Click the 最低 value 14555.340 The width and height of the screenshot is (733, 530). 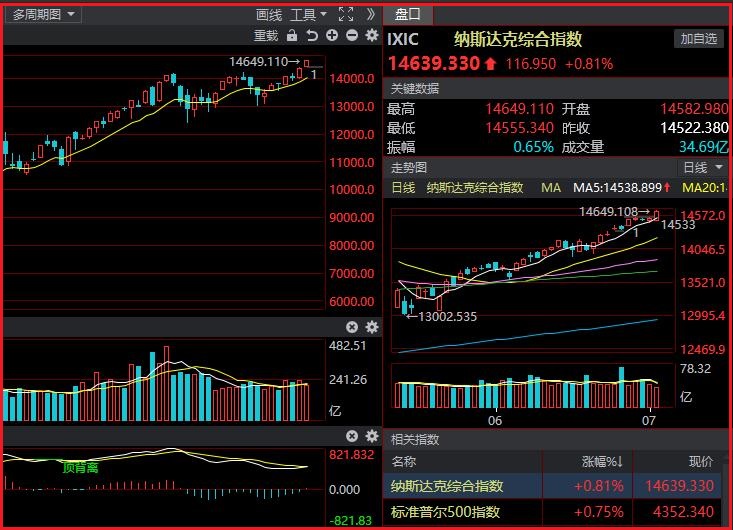[x=519, y=128]
